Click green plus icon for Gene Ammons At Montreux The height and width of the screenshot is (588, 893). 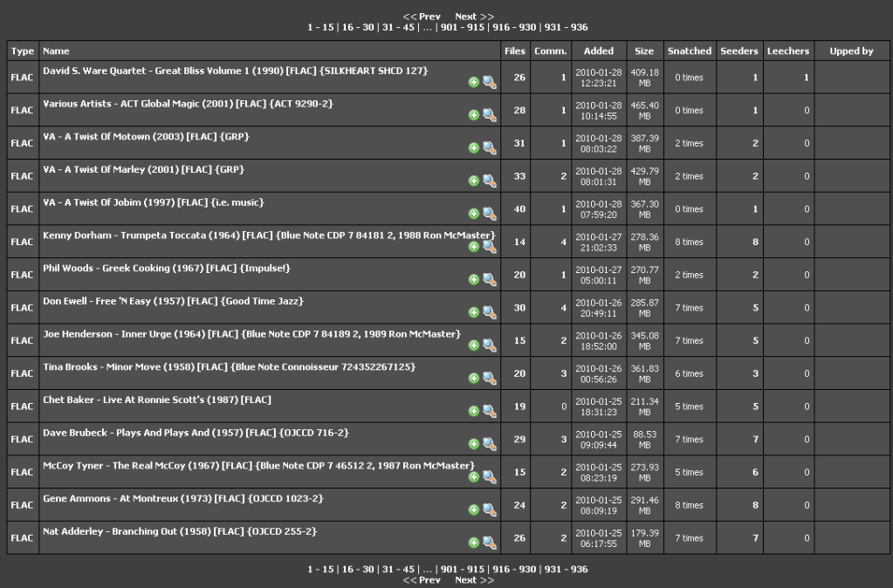(x=473, y=510)
